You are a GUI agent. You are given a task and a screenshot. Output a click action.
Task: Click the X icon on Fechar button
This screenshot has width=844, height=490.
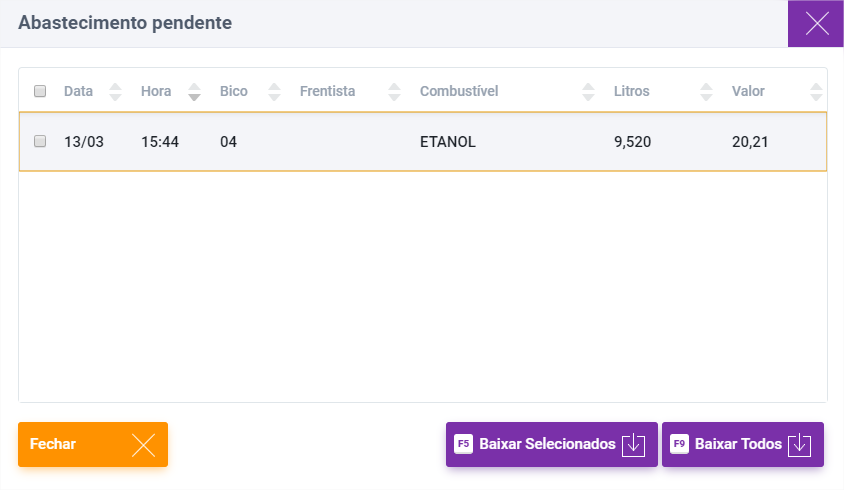(x=143, y=445)
